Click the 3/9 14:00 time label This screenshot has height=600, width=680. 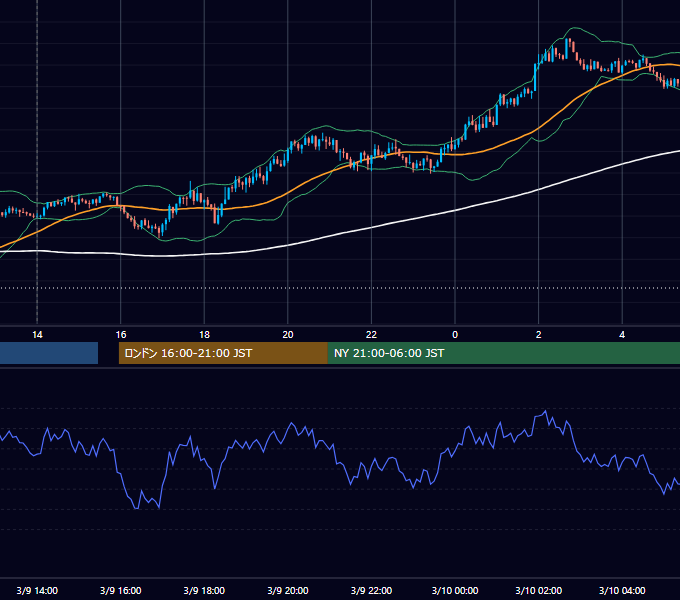click(37, 590)
